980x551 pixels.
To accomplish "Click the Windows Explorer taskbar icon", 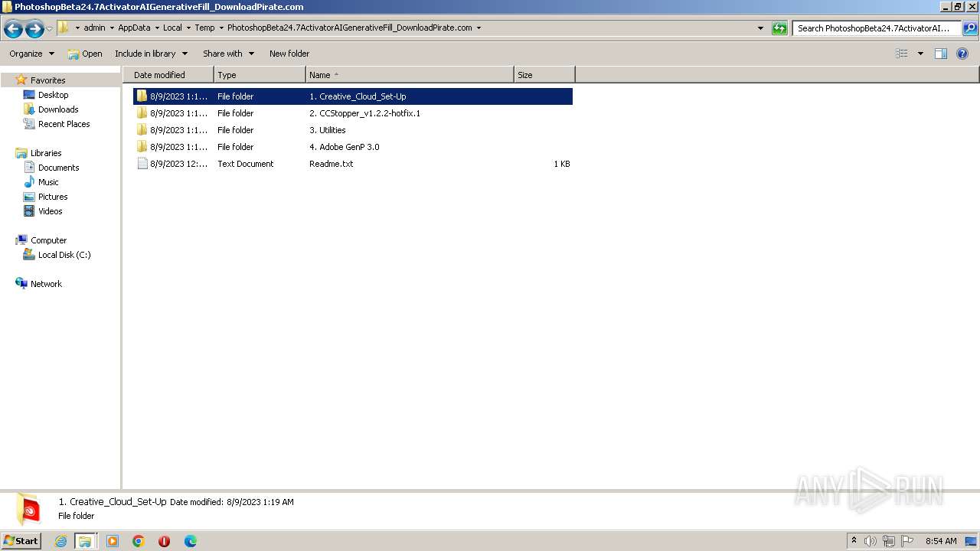I will [85, 541].
